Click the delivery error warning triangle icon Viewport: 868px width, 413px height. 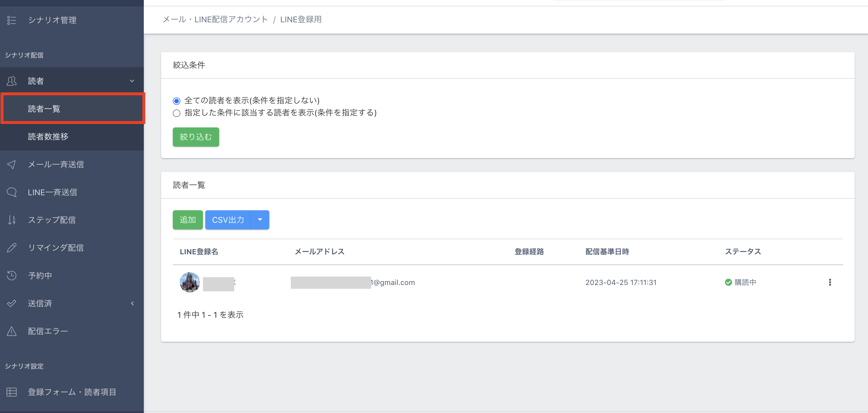pos(12,331)
